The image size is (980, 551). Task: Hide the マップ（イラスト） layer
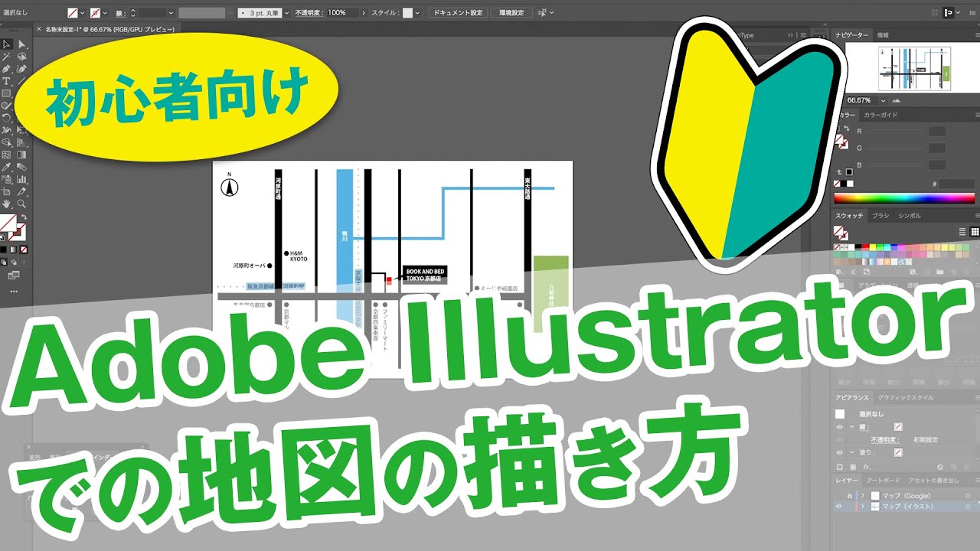click(840, 507)
